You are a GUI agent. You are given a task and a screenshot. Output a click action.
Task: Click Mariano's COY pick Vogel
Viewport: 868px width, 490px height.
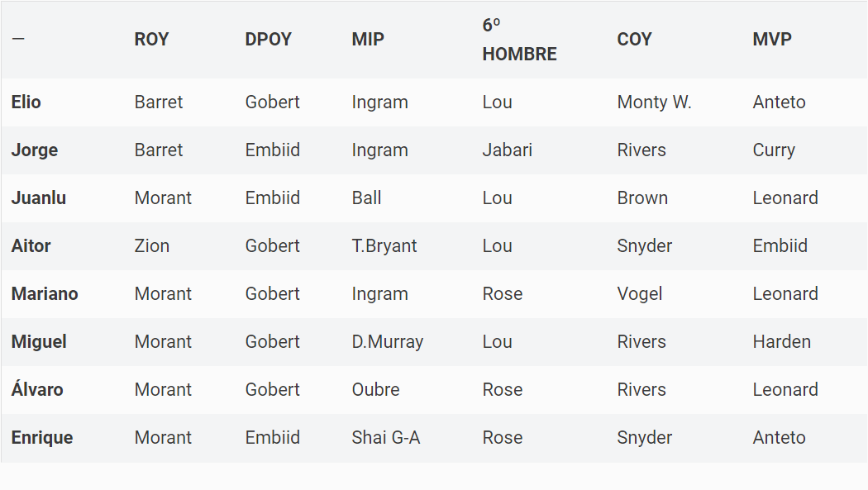click(639, 294)
